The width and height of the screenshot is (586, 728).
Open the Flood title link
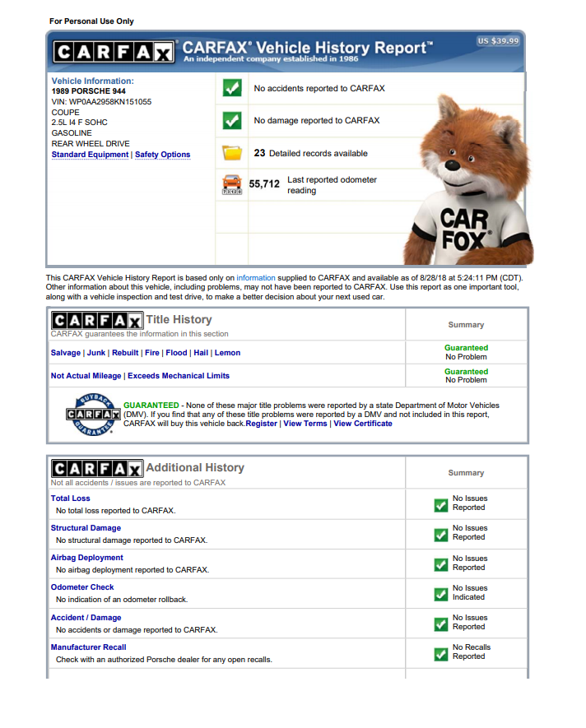click(x=176, y=353)
